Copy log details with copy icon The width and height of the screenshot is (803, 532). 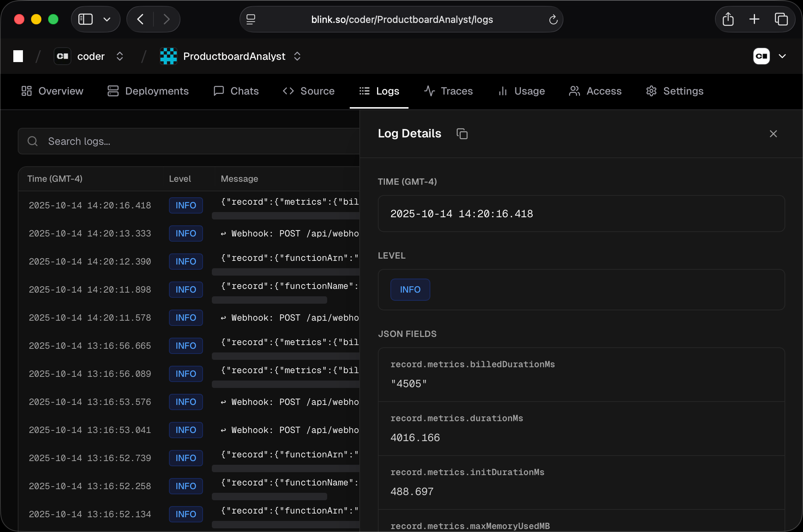tap(462, 134)
